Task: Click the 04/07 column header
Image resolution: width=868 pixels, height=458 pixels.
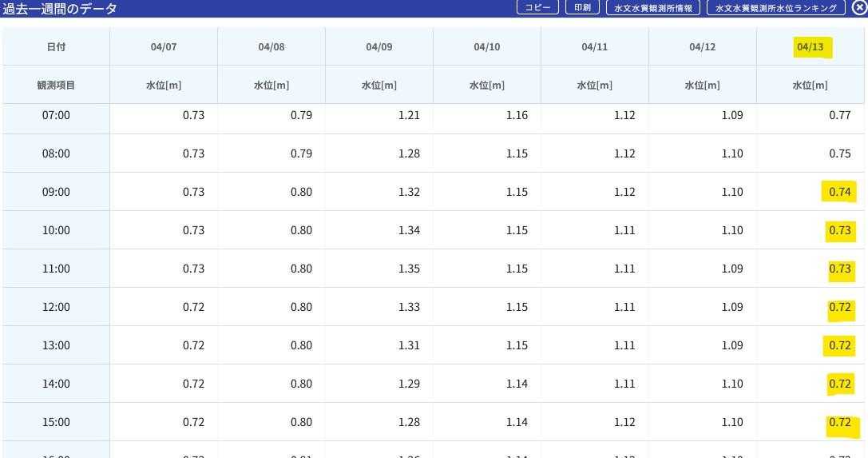Action: tap(163, 47)
